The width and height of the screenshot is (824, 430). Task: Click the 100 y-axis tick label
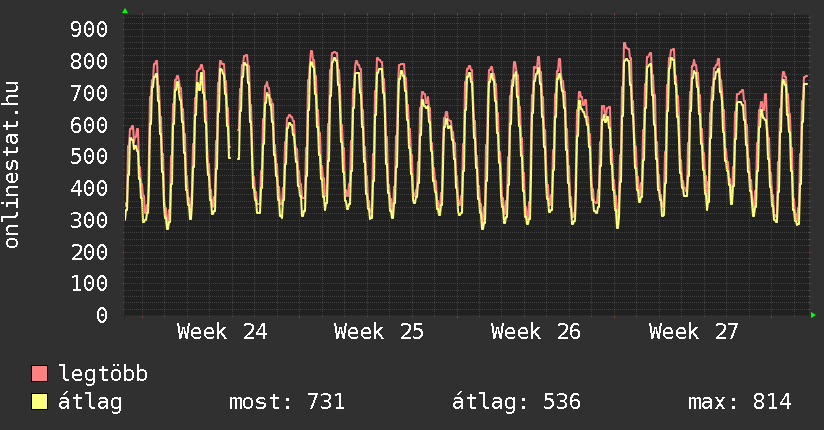pos(89,283)
